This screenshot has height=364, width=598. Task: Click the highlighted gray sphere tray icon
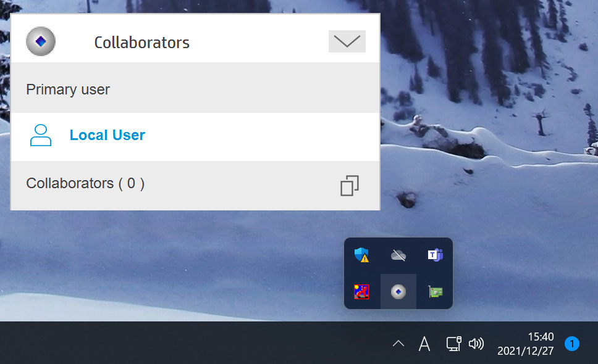click(x=398, y=292)
